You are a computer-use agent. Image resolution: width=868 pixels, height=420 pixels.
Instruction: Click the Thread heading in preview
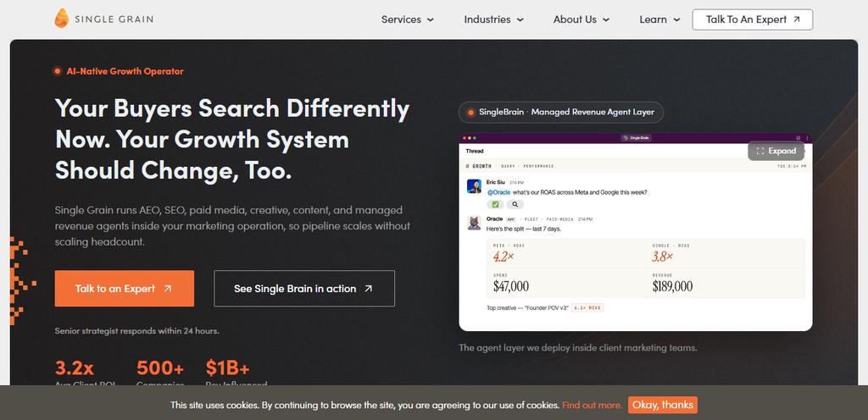coord(475,151)
